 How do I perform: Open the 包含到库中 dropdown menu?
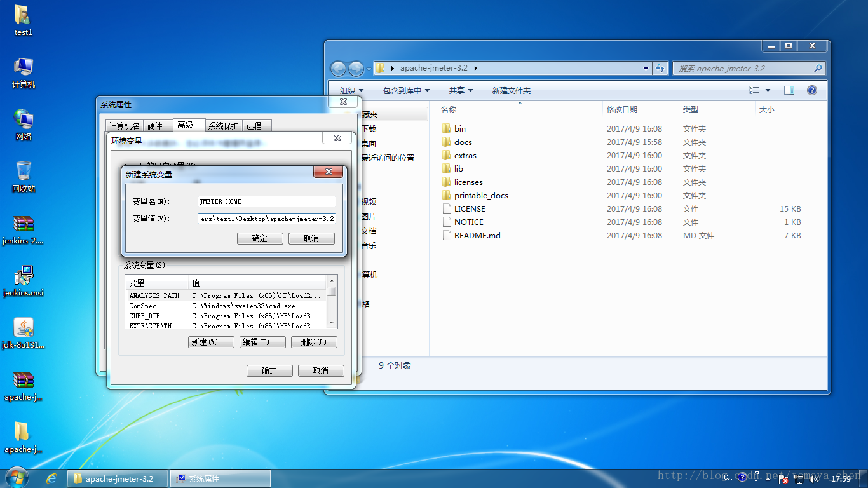tap(407, 90)
